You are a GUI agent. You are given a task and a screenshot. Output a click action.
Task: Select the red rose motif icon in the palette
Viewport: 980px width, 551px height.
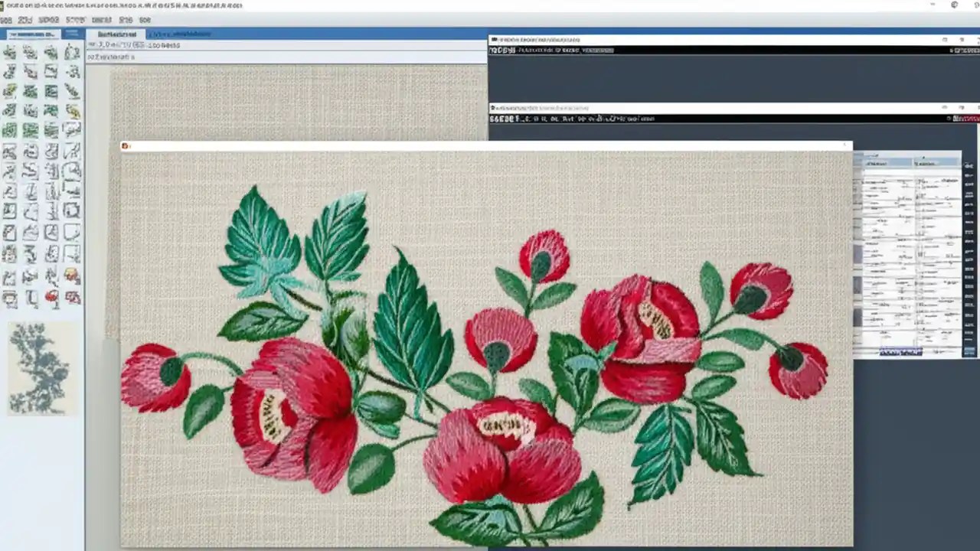click(51, 297)
